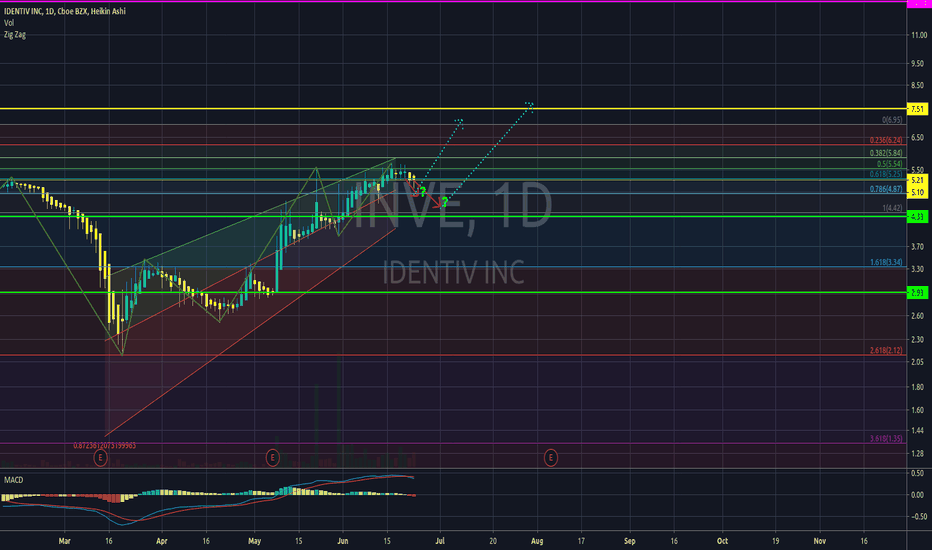Click the Vol indicator legend label

9,23
